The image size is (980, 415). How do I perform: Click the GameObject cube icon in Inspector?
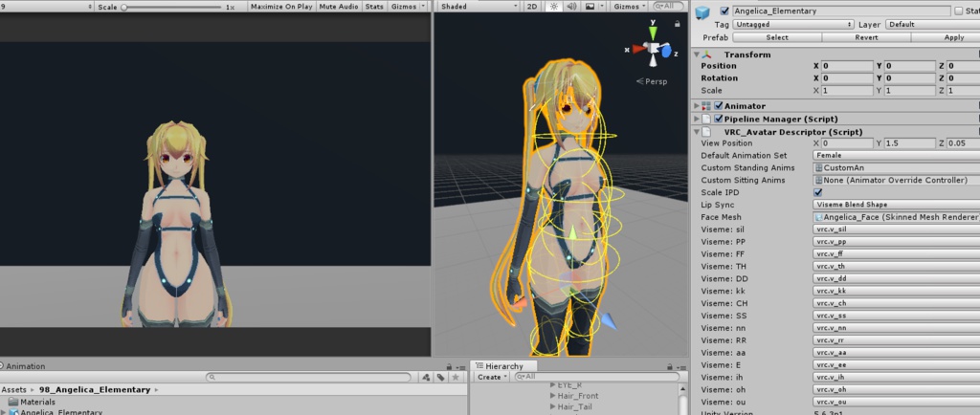tap(703, 12)
